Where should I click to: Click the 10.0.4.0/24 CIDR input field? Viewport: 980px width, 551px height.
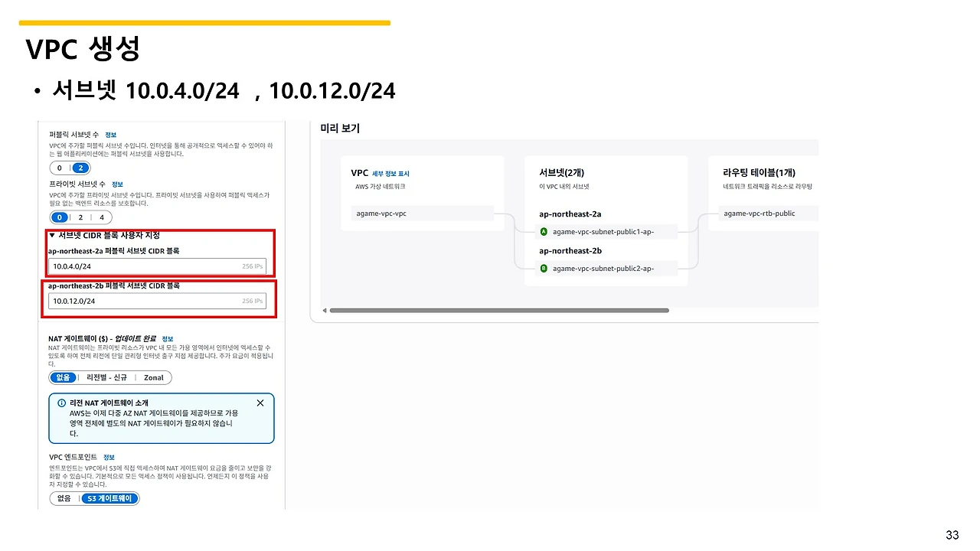tap(157, 266)
